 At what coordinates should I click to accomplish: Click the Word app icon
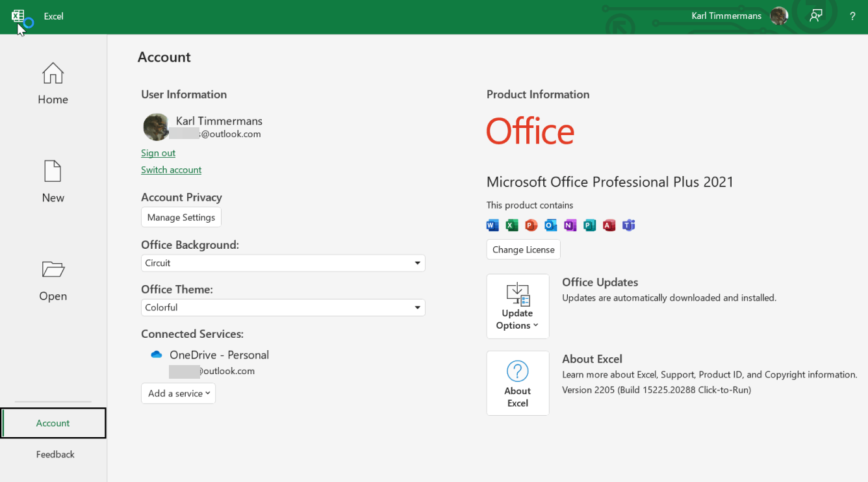pos(492,225)
